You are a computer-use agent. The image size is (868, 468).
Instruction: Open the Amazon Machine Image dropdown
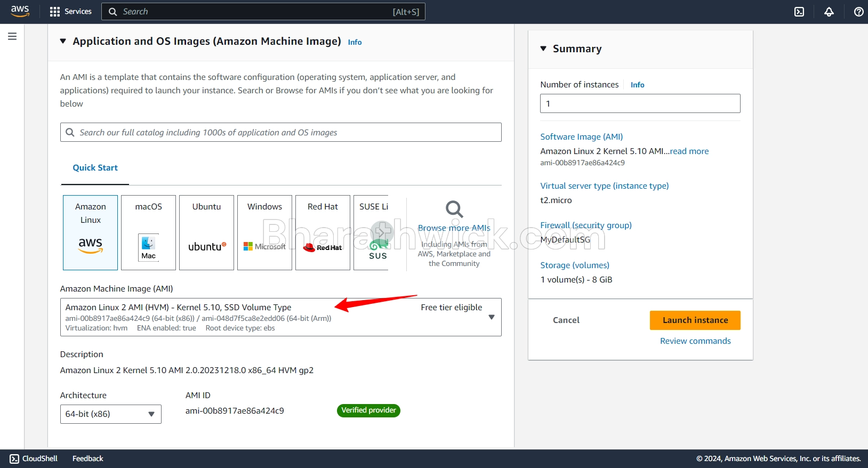pyautogui.click(x=281, y=317)
